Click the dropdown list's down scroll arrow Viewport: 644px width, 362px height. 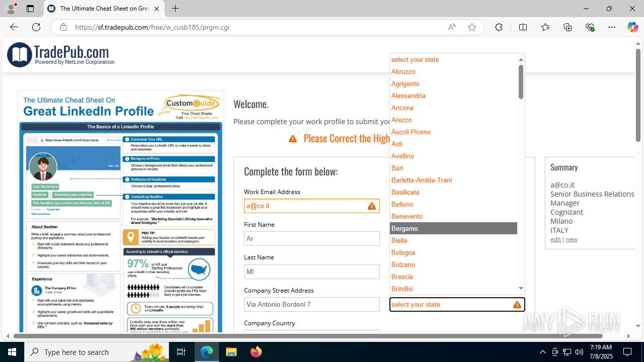(521, 289)
